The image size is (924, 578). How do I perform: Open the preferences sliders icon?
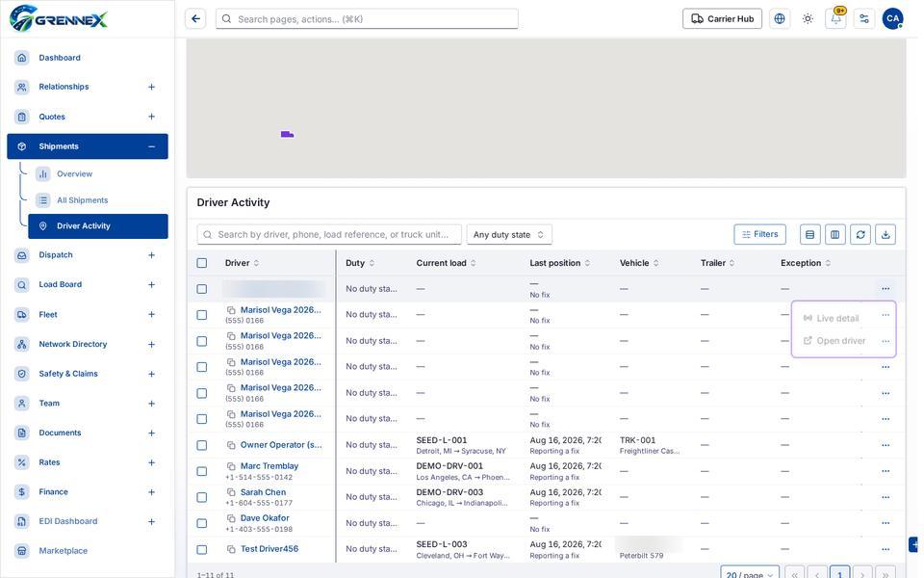864,19
